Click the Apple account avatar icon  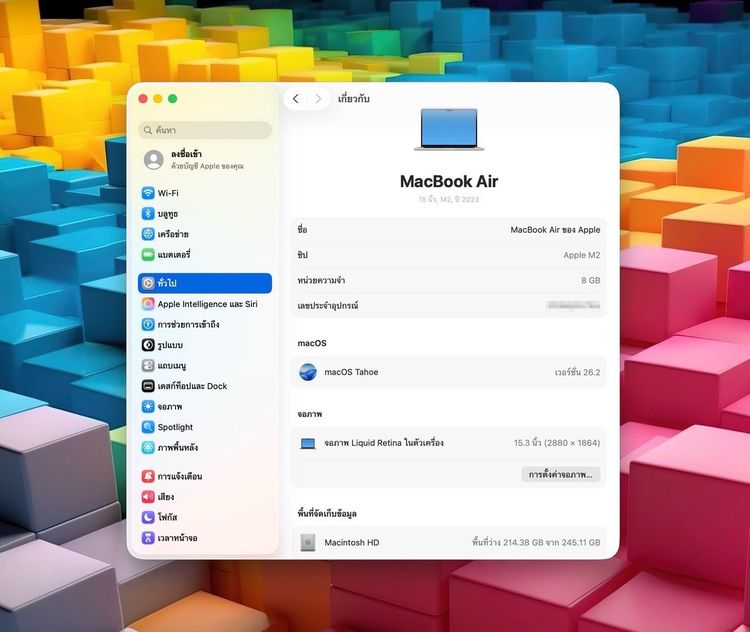pyautogui.click(x=154, y=160)
